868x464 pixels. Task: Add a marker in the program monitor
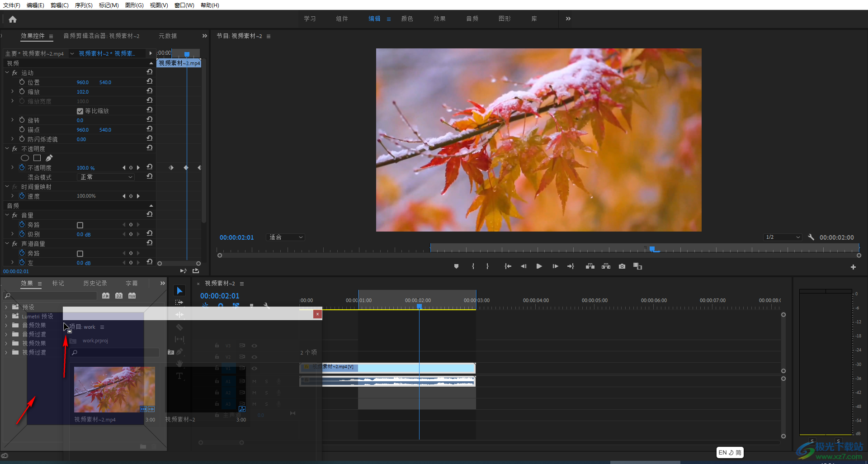pyautogui.click(x=456, y=266)
